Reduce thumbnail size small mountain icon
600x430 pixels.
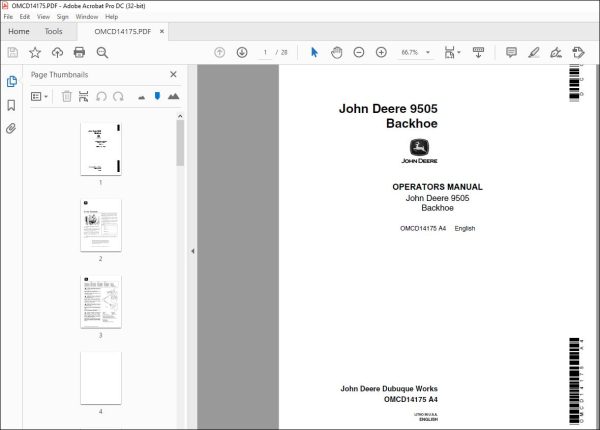142,98
